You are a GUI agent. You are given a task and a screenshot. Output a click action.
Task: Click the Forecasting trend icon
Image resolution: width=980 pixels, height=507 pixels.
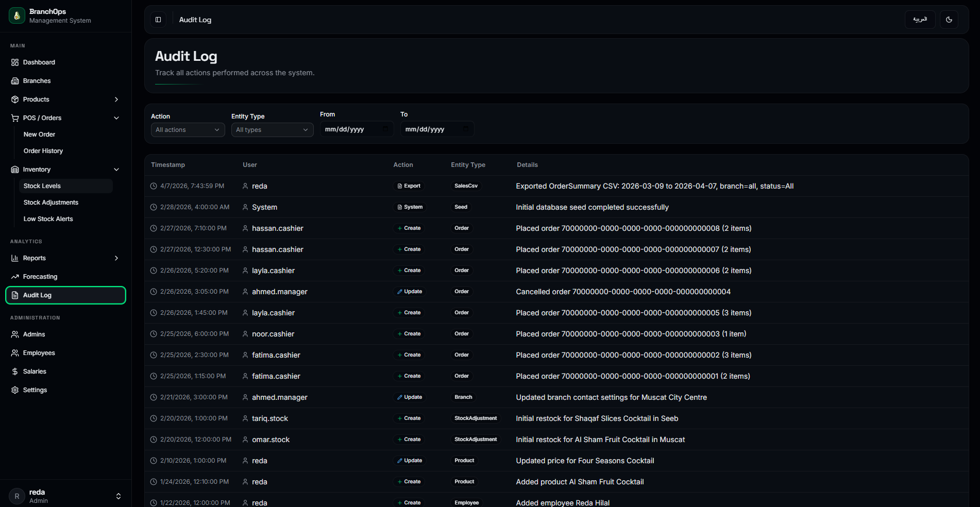click(x=15, y=277)
